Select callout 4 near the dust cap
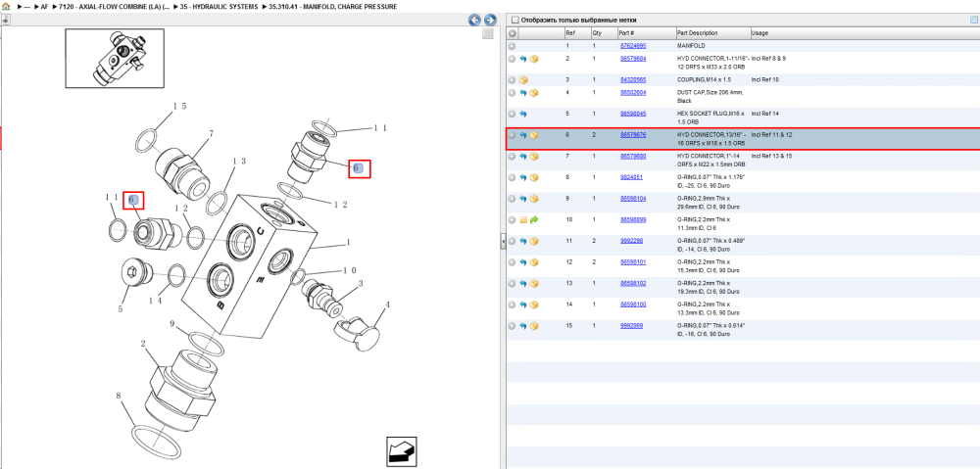 (387, 305)
